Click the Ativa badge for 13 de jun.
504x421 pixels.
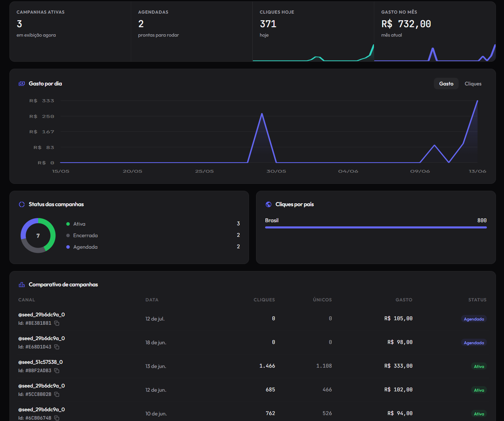479,367
